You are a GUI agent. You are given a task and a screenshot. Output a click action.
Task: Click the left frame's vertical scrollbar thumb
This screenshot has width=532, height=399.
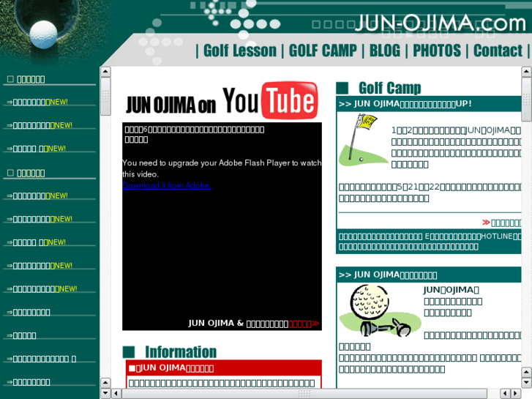(105, 97)
